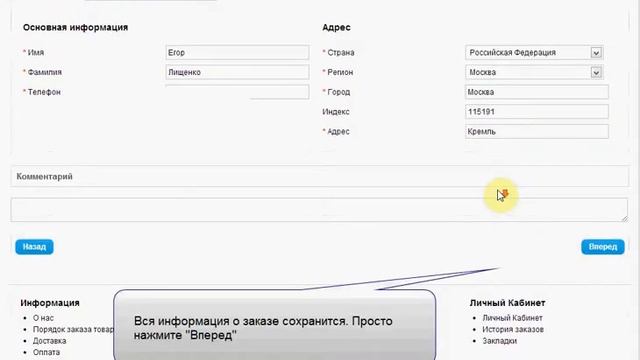Open the Регион dropdown showing Москва
Screen dimensions: 640x360
point(534,72)
